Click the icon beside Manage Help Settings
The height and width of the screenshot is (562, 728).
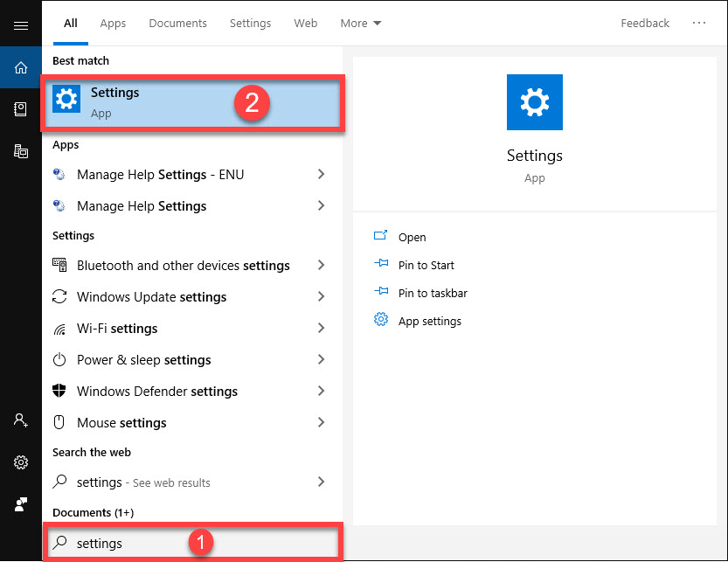pos(59,205)
